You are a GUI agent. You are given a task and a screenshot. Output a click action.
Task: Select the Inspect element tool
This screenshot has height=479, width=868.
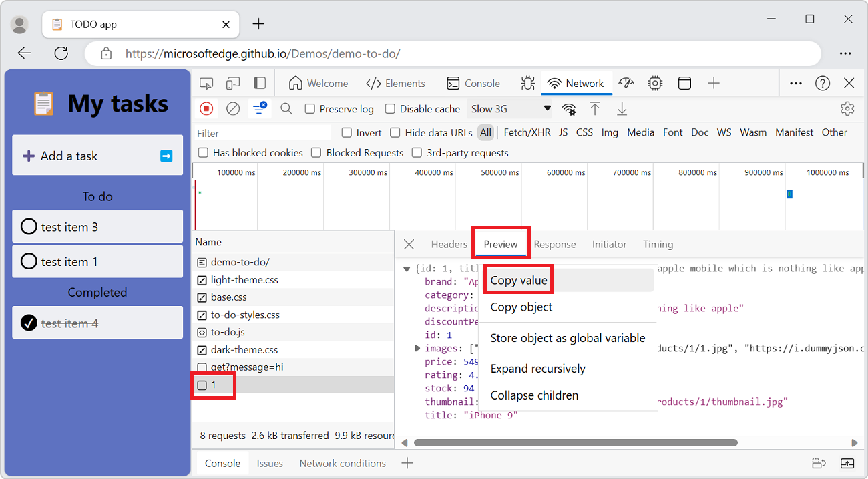coord(206,83)
